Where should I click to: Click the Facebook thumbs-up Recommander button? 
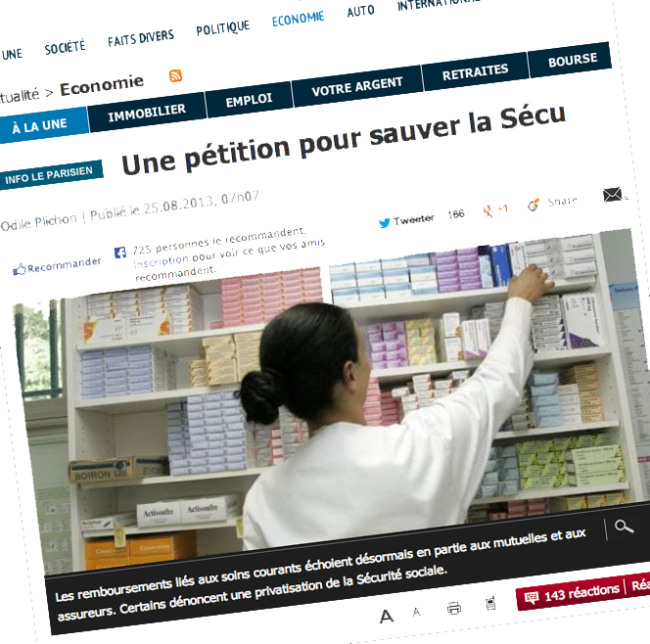(x=57, y=265)
